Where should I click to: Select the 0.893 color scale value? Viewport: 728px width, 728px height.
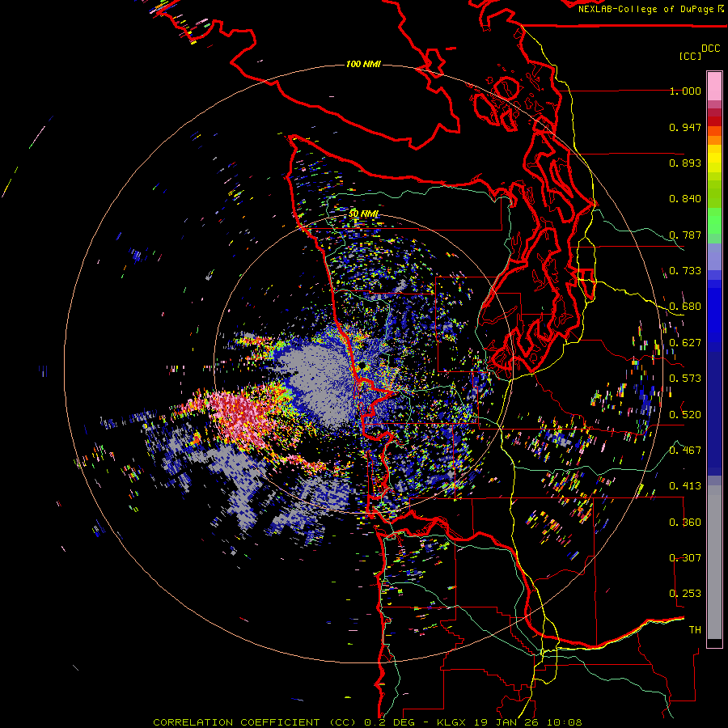pos(685,163)
